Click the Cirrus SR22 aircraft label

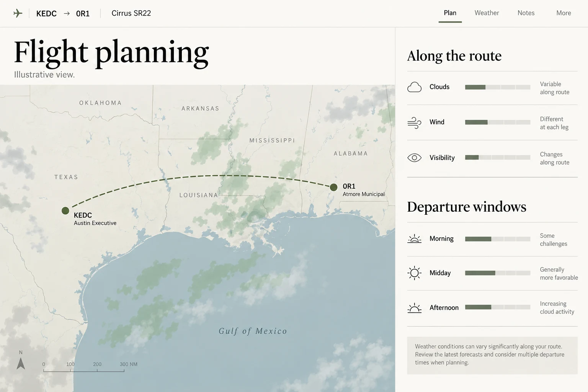point(131,13)
